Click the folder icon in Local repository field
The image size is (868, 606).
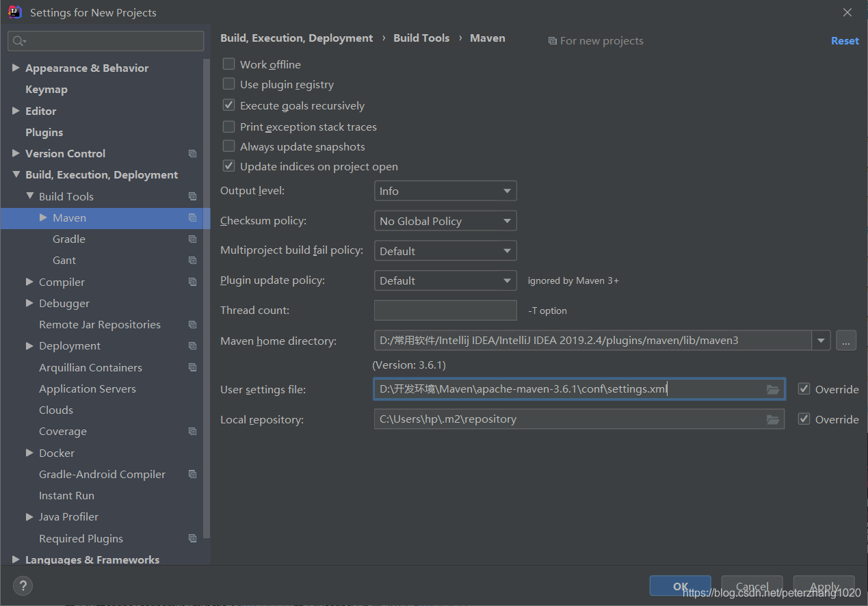(x=773, y=419)
